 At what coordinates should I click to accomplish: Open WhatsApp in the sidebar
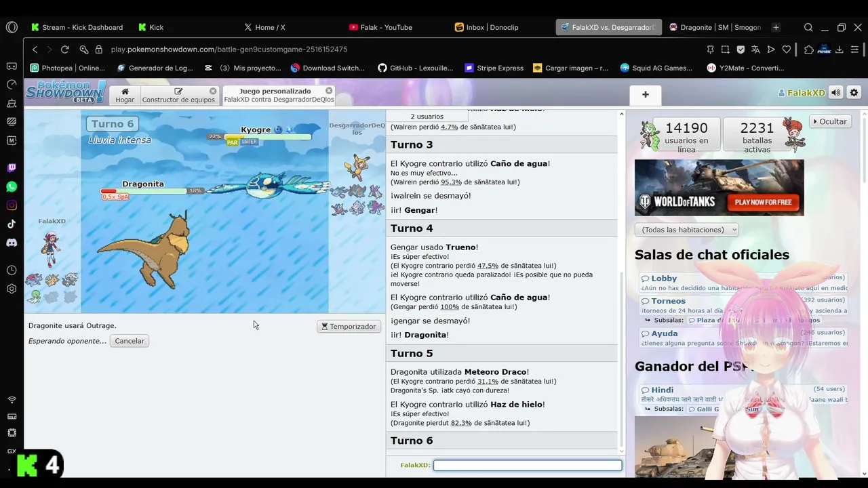click(12, 186)
